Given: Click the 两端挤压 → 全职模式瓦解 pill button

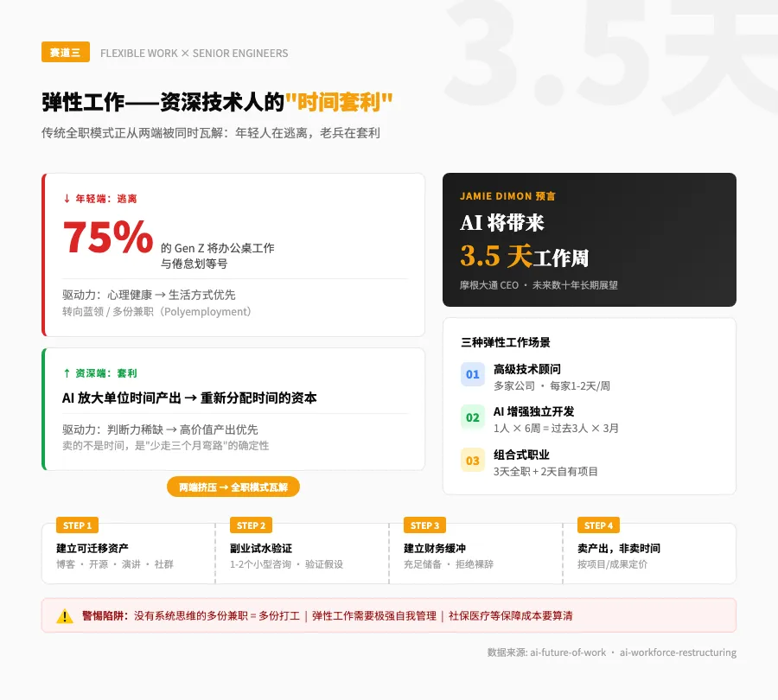Looking at the screenshot, I should [233, 487].
